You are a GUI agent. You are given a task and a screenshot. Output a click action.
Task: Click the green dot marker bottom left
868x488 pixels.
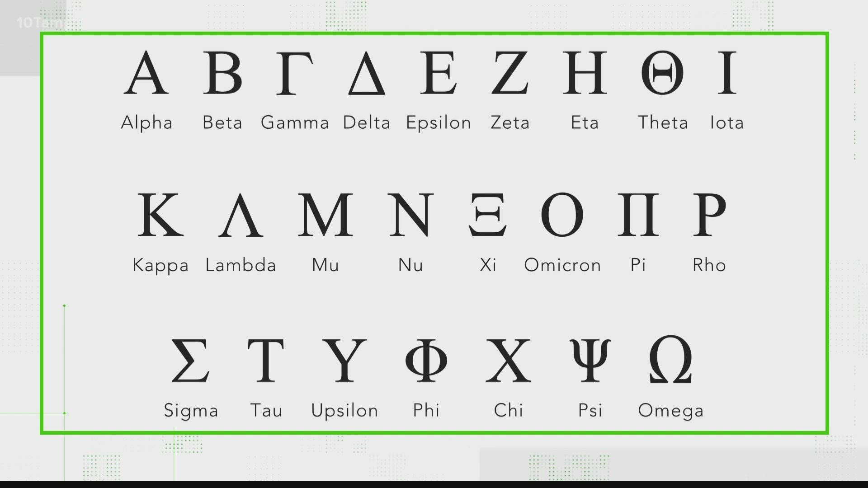pos(65,413)
